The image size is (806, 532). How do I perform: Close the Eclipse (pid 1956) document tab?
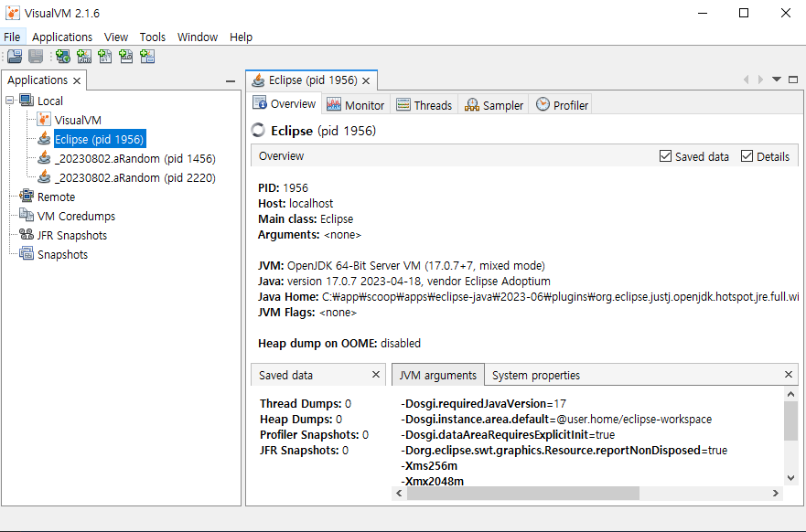(x=366, y=80)
